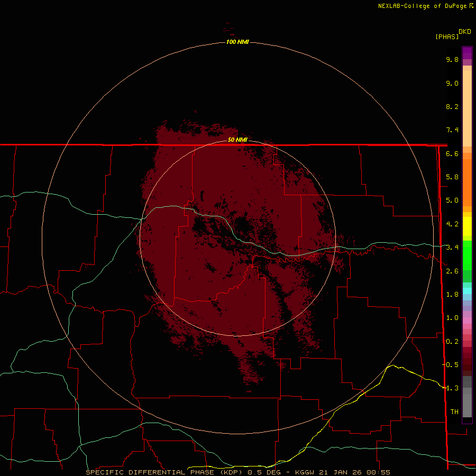Click the 50 NMI range ring label
The image size is (476, 476).
237,140
